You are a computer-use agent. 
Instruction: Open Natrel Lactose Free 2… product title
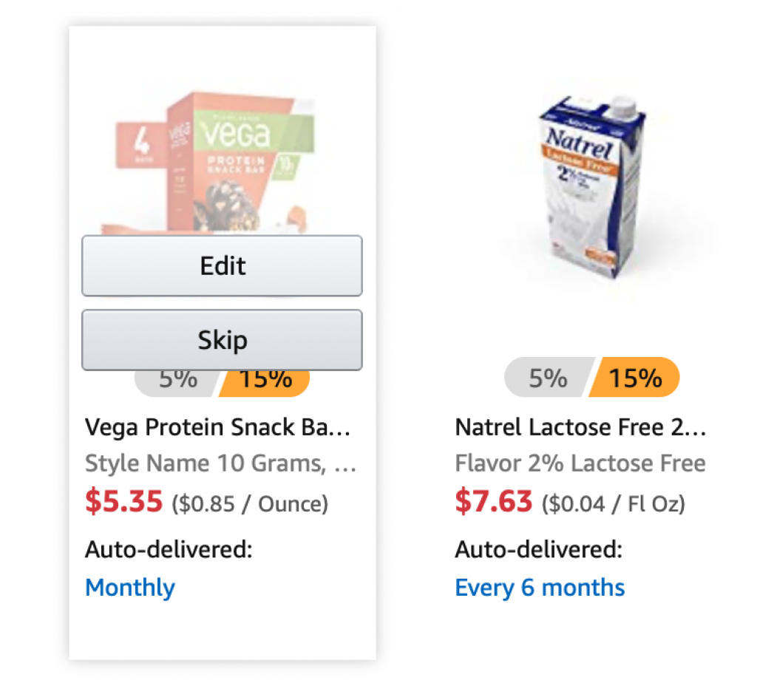coord(581,427)
